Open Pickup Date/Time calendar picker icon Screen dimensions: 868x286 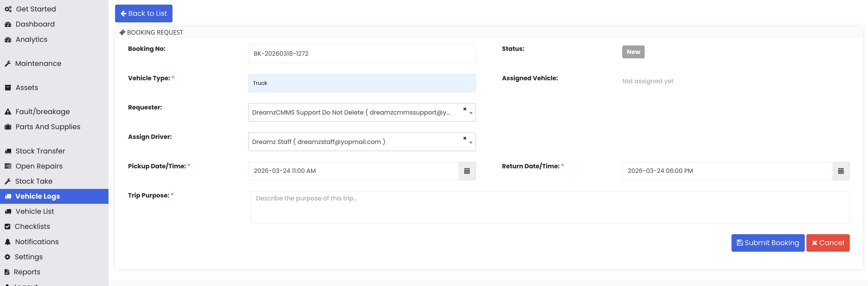(467, 171)
